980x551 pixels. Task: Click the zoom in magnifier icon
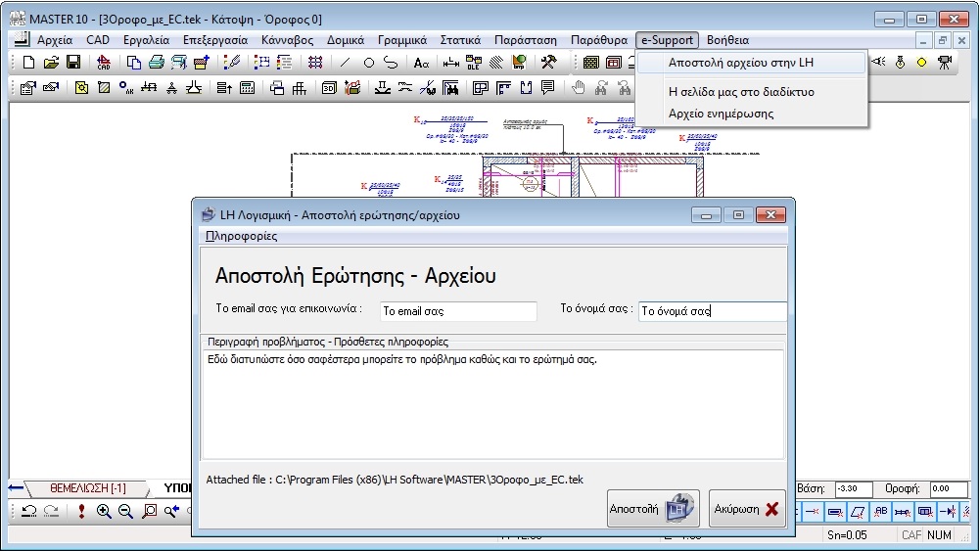(104, 511)
